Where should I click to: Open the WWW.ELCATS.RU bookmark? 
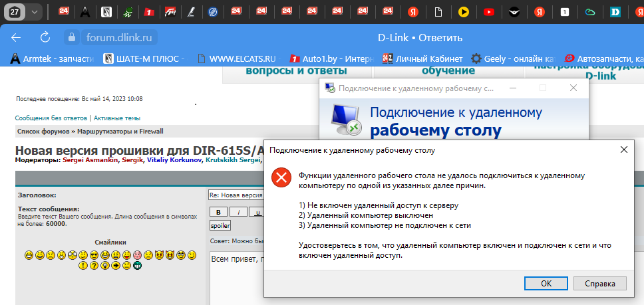point(239,58)
